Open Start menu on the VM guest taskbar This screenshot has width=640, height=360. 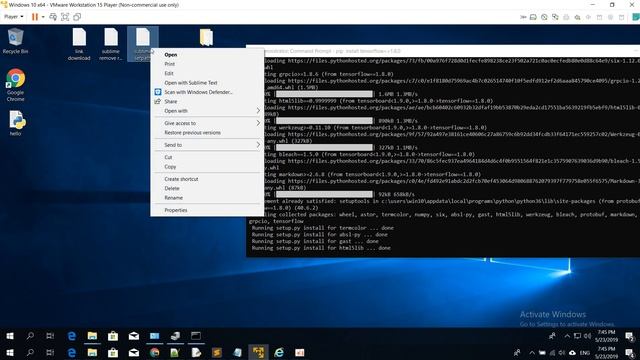tap(10, 336)
